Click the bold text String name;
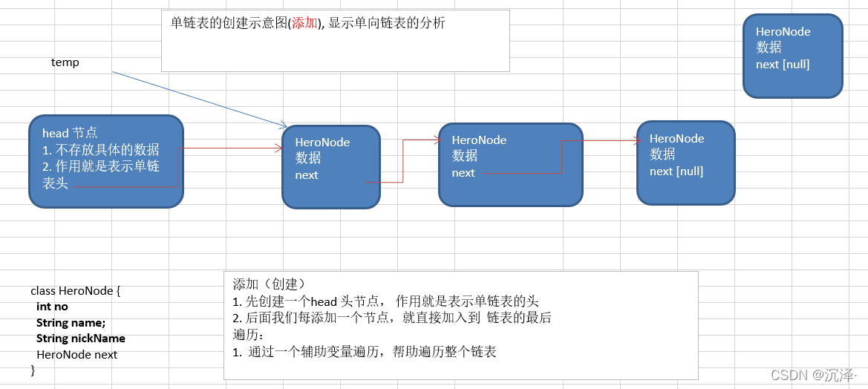This screenshot has height=389, width=868. 71,323
